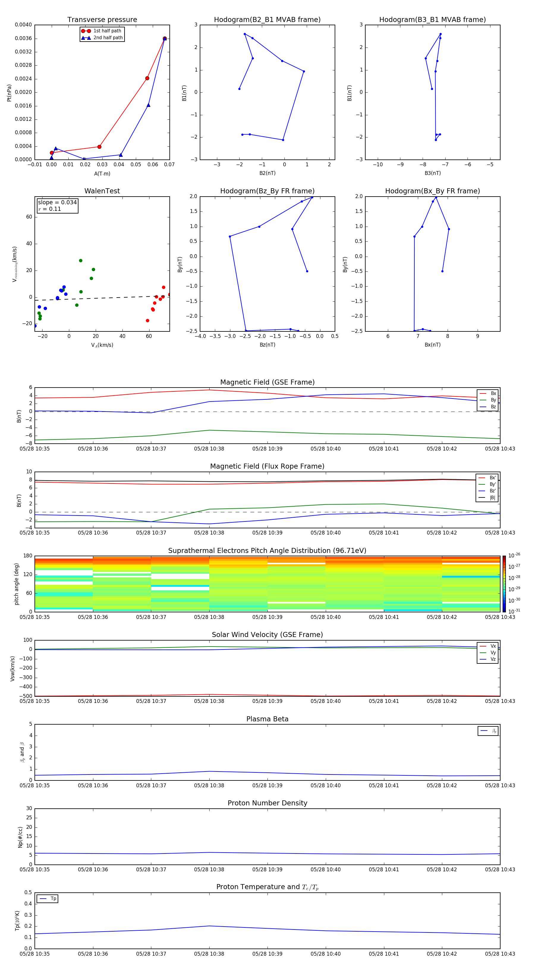The width and height of the screenshot is (535, 980).
Task: Click the 'By' entry in GSE legend
Action: coord(488,400)
